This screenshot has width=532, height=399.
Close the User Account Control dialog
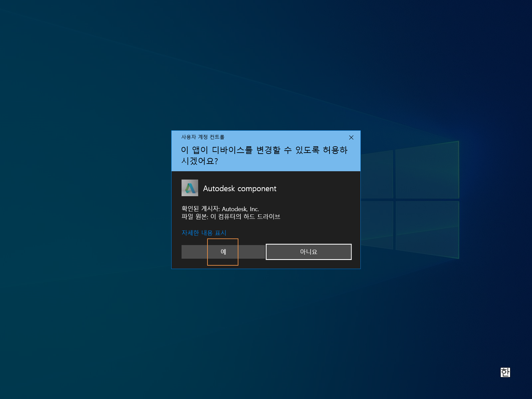[x=351, y=137]
